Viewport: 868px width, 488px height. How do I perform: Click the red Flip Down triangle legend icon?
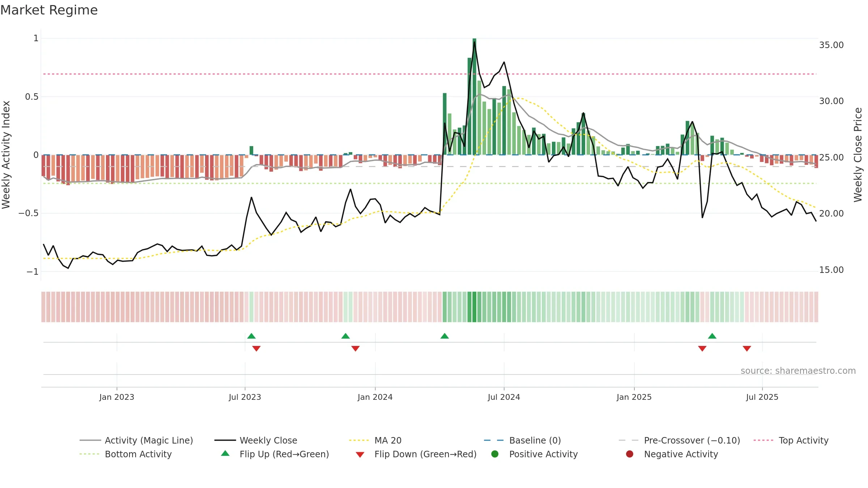(x=360, y=455)
